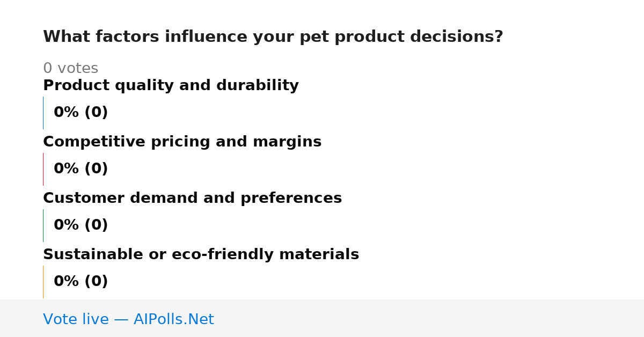Click the word AIPolls.Net in footer
Viewport: 644px width, 337px height.
[x=173, y=320]
